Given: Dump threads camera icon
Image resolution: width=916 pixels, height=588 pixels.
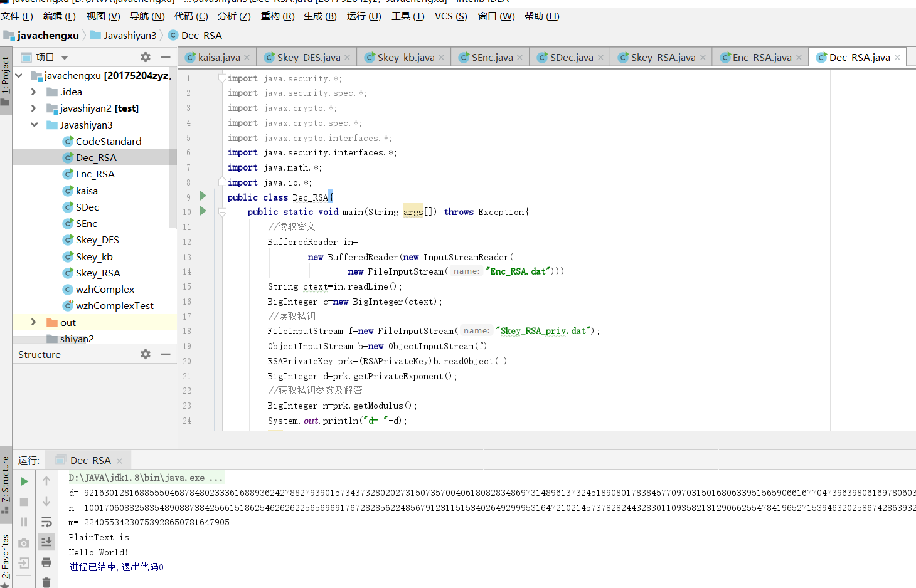Looking at the screenshot, I should pyautogui.click(x=24, y=542).
